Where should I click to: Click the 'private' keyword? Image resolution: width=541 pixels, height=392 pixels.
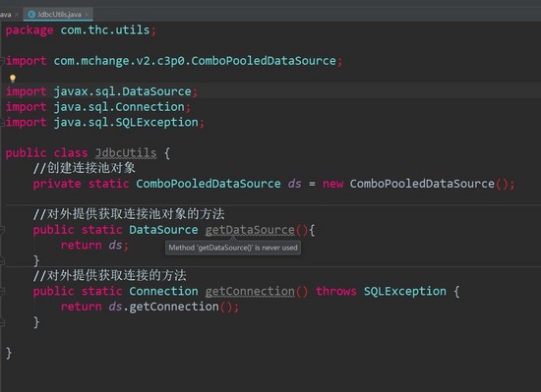[x=57, y=184]
